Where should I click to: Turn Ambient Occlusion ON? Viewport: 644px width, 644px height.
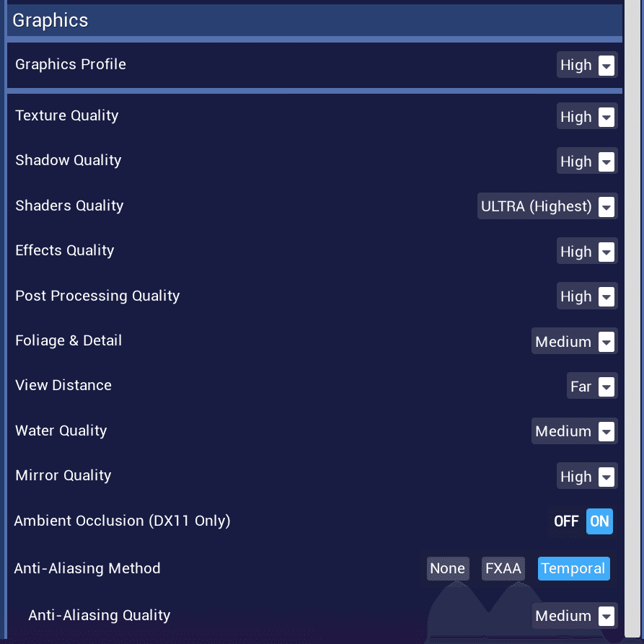coord(599,521)
